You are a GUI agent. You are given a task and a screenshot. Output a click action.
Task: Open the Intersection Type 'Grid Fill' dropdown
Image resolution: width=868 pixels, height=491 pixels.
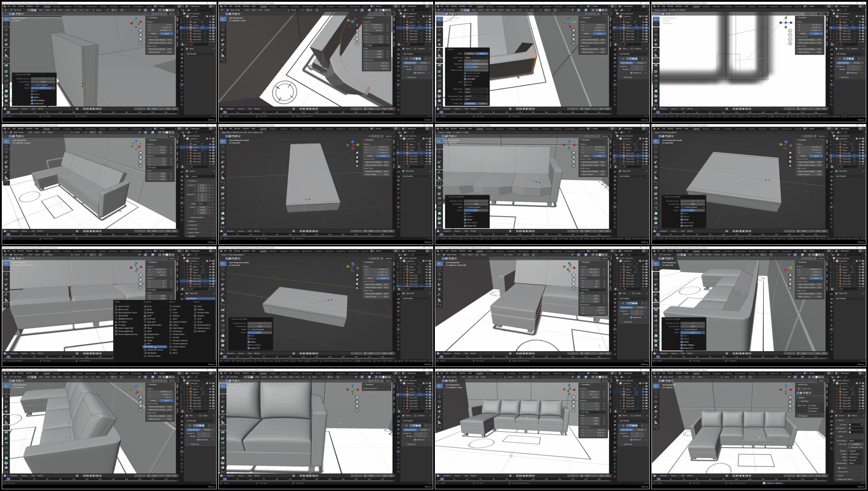click(476, 96)
